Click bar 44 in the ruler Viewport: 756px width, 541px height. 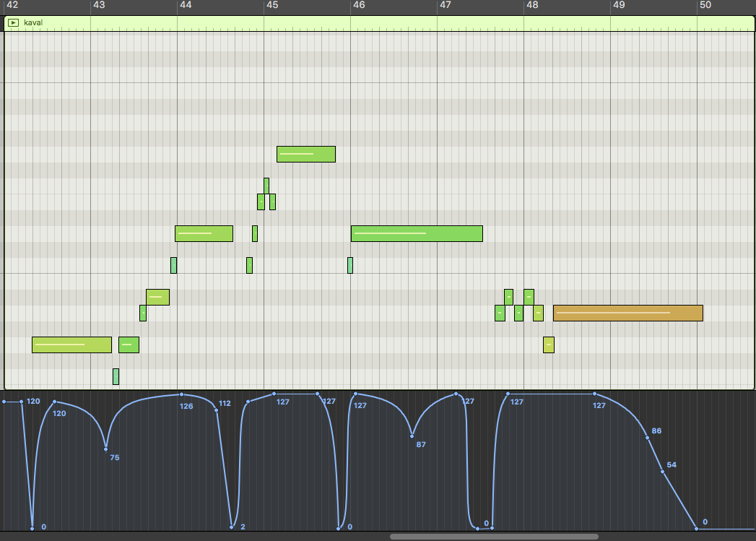(186, 5)
